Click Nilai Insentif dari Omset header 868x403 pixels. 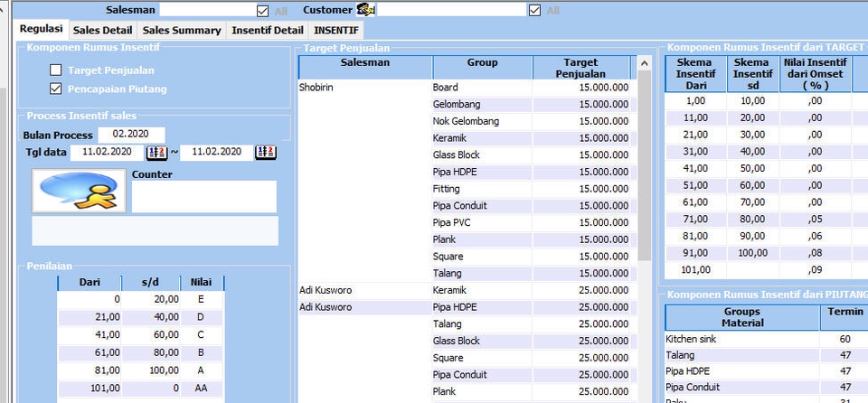(815, 73)
